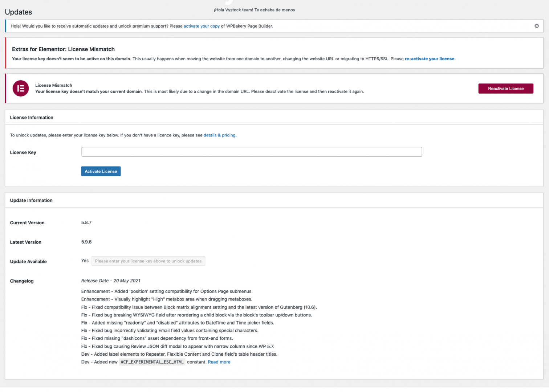549x392 pixels.
Task: Click the Elementor logo icon
Action: click(x=21, y=89)
